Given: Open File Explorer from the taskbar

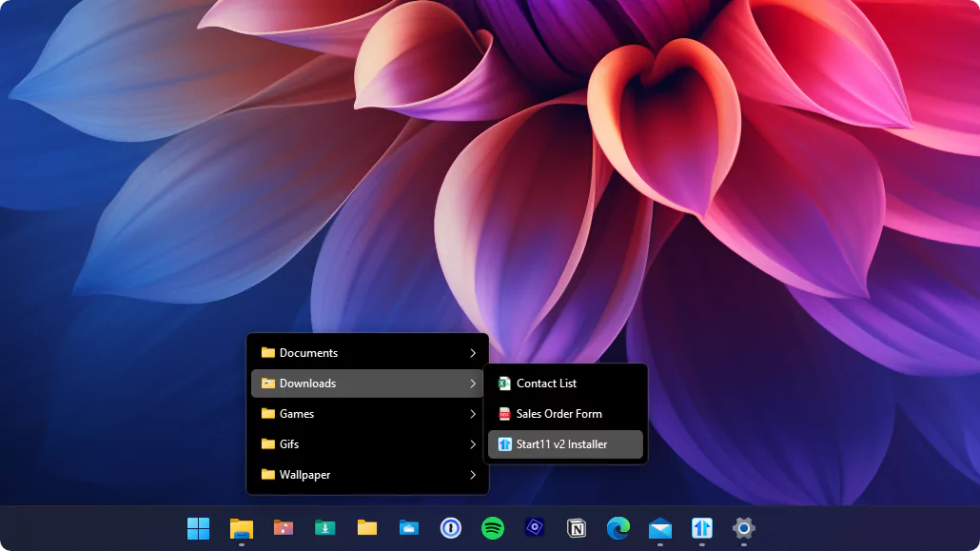Looking at the screenshot, I should coord(241,528).
